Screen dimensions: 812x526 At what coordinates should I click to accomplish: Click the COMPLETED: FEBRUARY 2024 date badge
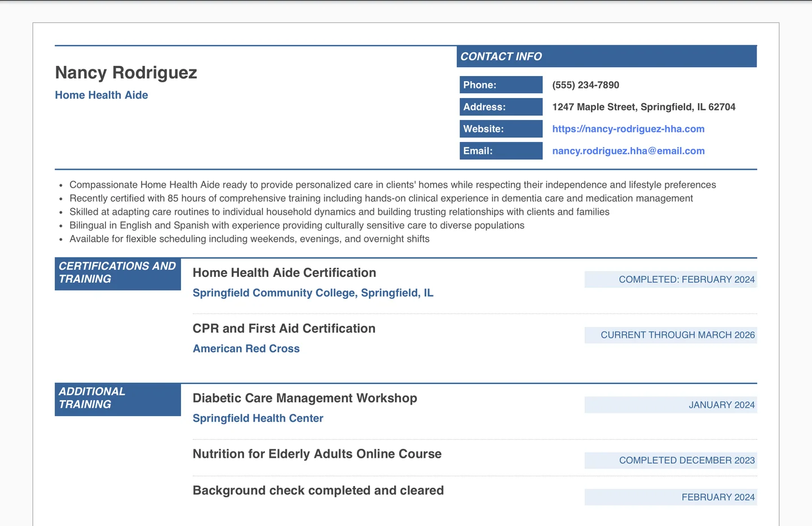(x=670, y=280)
